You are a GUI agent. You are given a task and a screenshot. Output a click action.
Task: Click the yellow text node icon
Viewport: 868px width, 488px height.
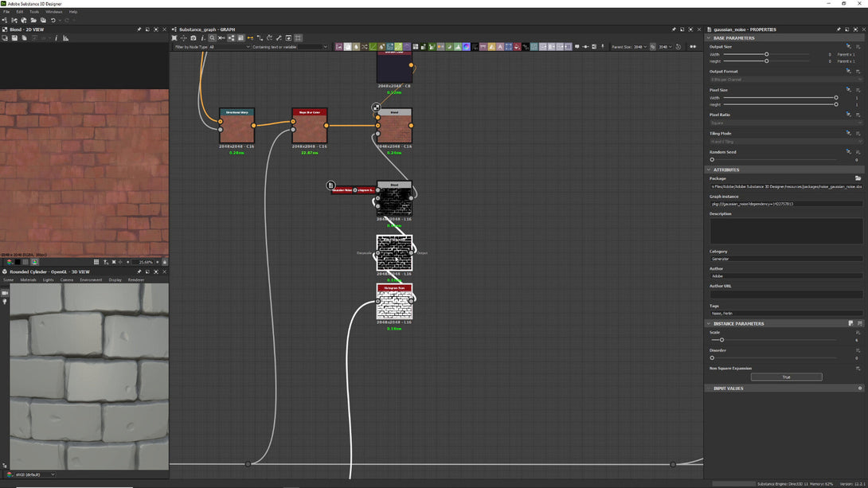coord(492,47)
